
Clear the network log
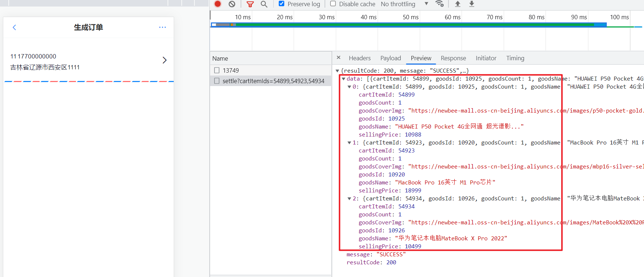point(232,4)
